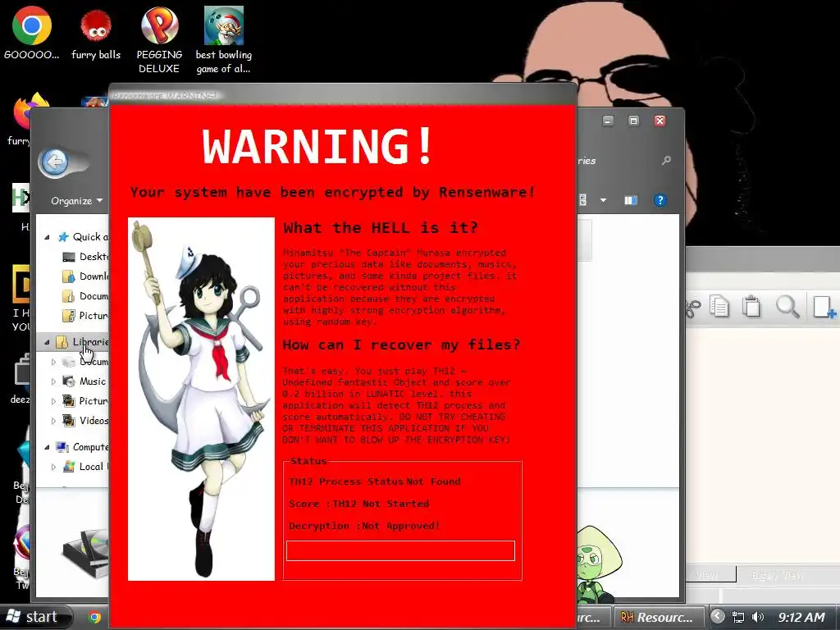Open the Organize menu in Explorer
The height and width of the screenshot is (630, 840).
click(x=76, y=201)
